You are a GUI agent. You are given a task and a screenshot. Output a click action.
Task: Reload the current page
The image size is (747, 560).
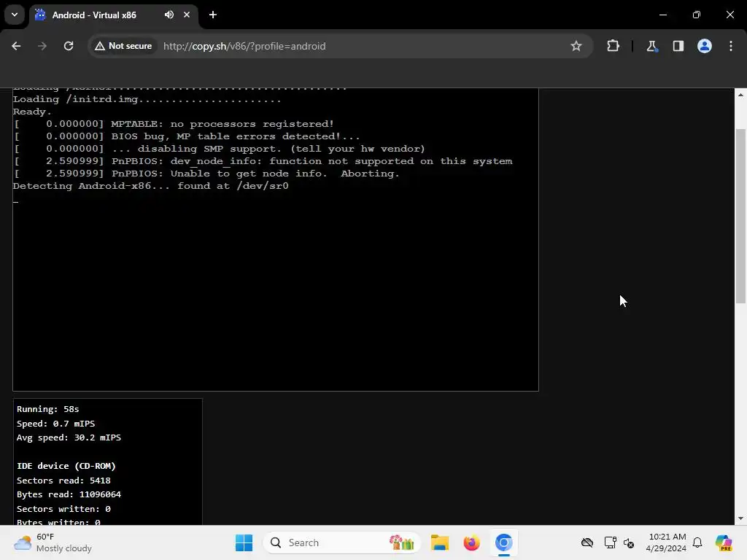69,46
